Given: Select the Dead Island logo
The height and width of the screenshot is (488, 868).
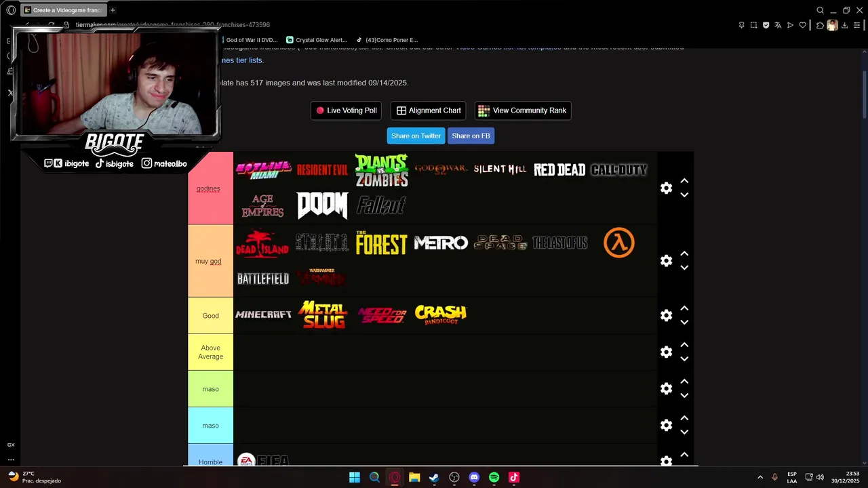Looking at the screenshot, I should (262, 243).
